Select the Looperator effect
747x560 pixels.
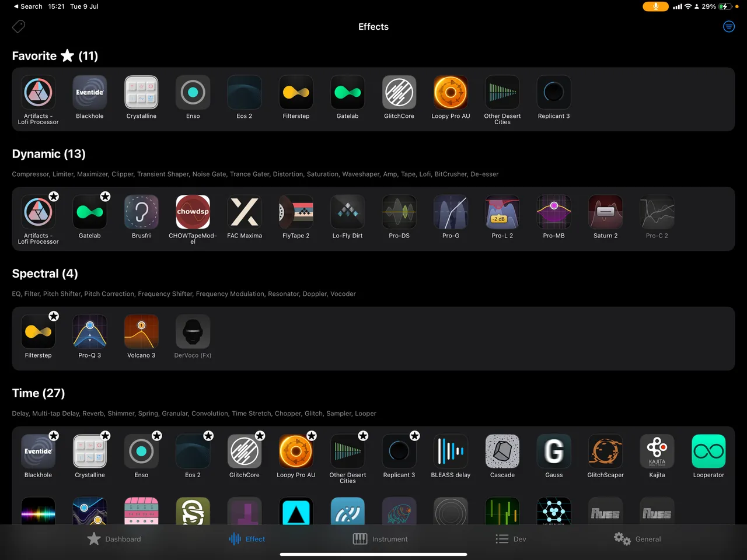(708, 451)
